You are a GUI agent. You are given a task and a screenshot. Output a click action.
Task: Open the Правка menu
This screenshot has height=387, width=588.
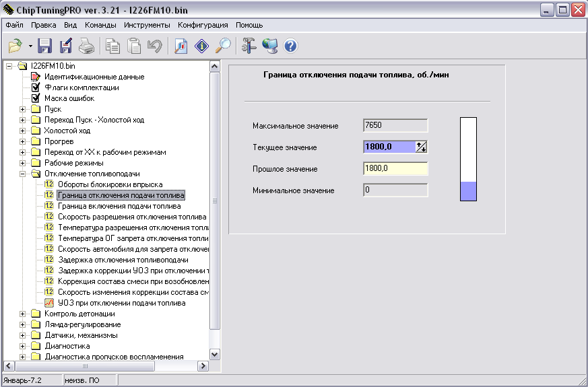[44, 25]
